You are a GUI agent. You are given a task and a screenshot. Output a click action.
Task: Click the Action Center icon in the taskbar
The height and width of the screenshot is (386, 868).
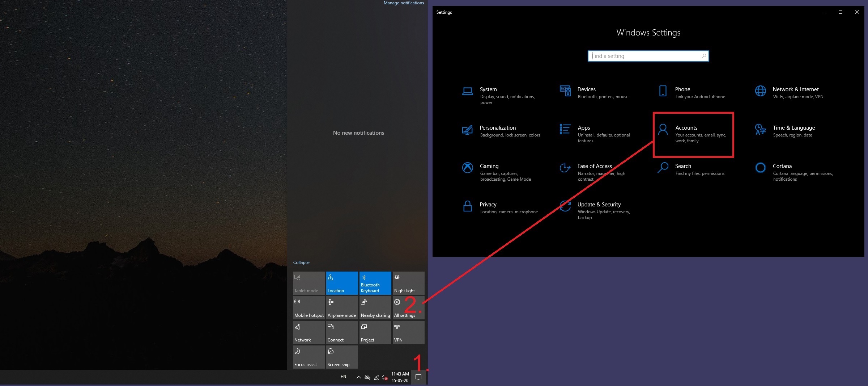coord(418,377)
